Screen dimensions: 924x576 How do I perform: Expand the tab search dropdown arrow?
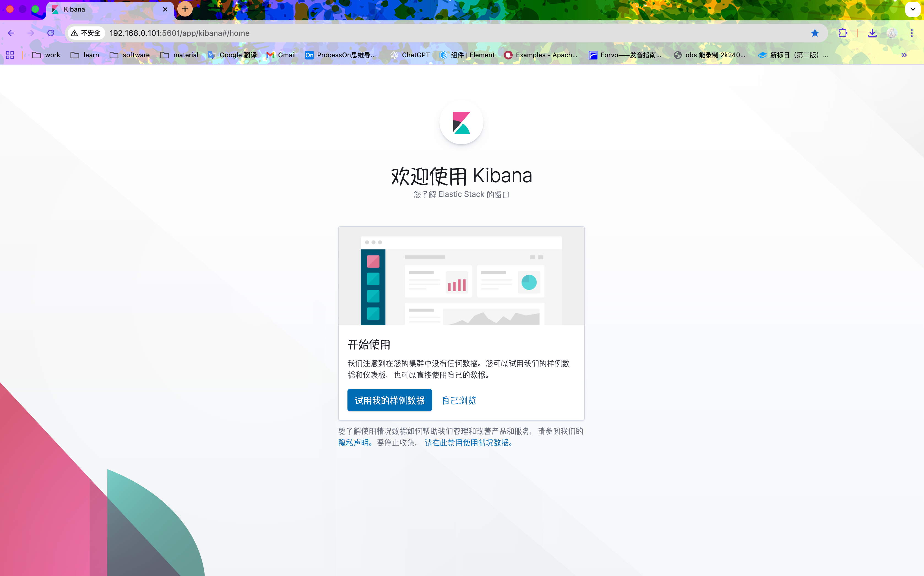click(x=912, y=9)
